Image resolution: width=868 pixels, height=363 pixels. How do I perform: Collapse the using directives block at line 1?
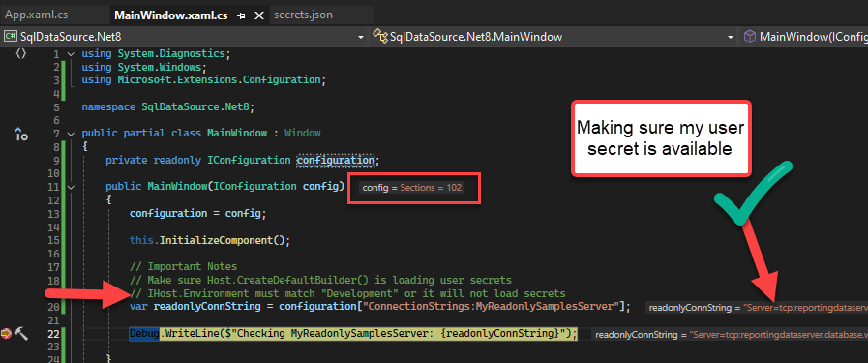tap(71, 54)
